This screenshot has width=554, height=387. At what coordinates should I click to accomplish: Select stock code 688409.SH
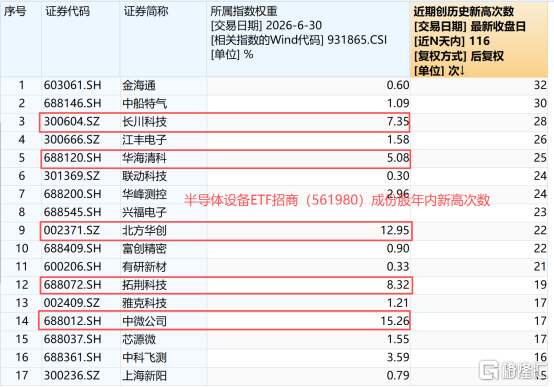(x=72, y=248)
